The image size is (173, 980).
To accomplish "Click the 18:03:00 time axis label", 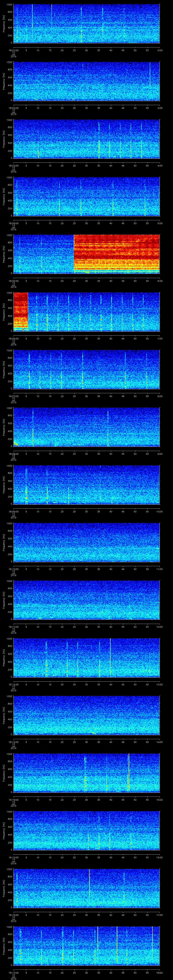I will click(x=13, y=166).
